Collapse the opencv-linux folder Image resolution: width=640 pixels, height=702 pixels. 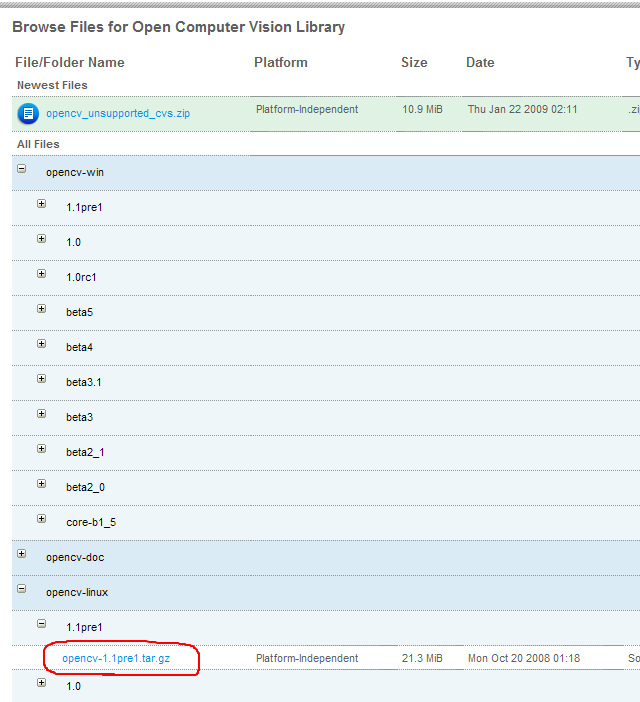(21, 589)
